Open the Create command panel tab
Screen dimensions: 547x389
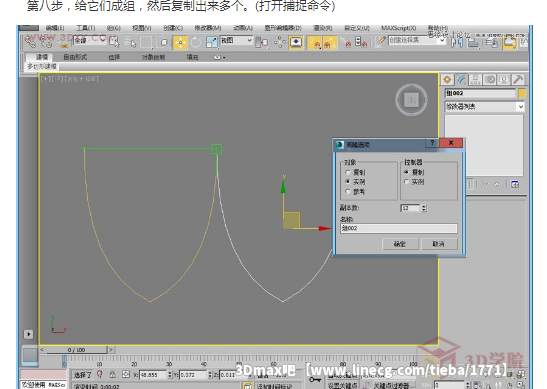pyautogui.click(x=447, y=80)
